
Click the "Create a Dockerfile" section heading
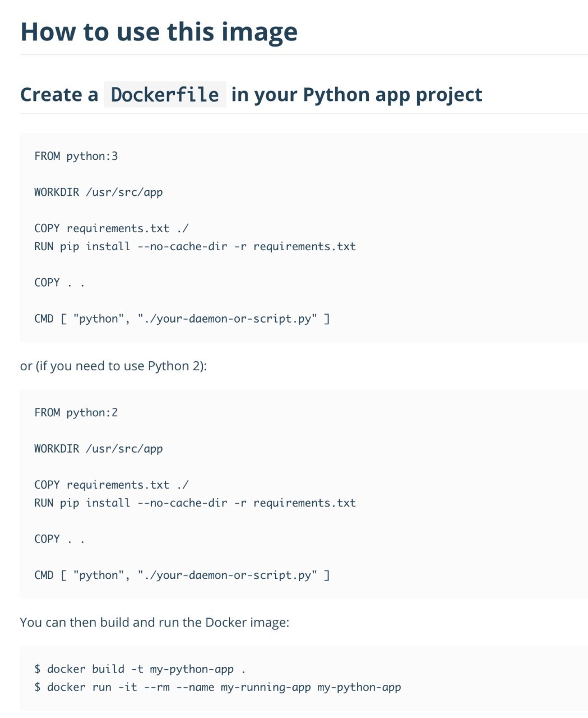click(x=251, y=94)
